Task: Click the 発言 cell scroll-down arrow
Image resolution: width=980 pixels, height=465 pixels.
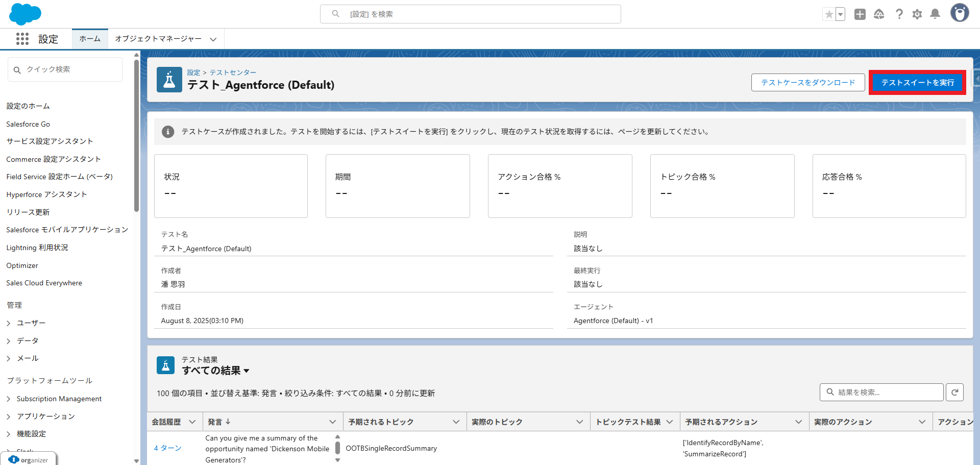Action: [x=337, y=460]
